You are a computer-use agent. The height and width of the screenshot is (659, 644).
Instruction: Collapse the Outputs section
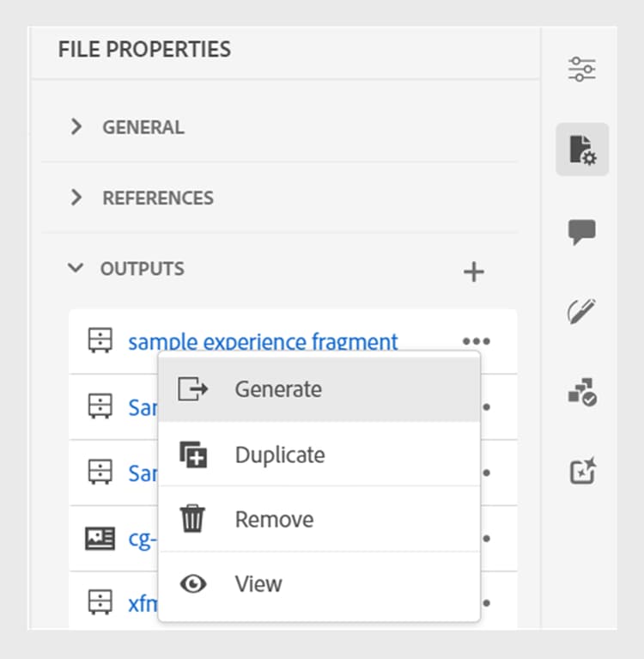[76, 268]
